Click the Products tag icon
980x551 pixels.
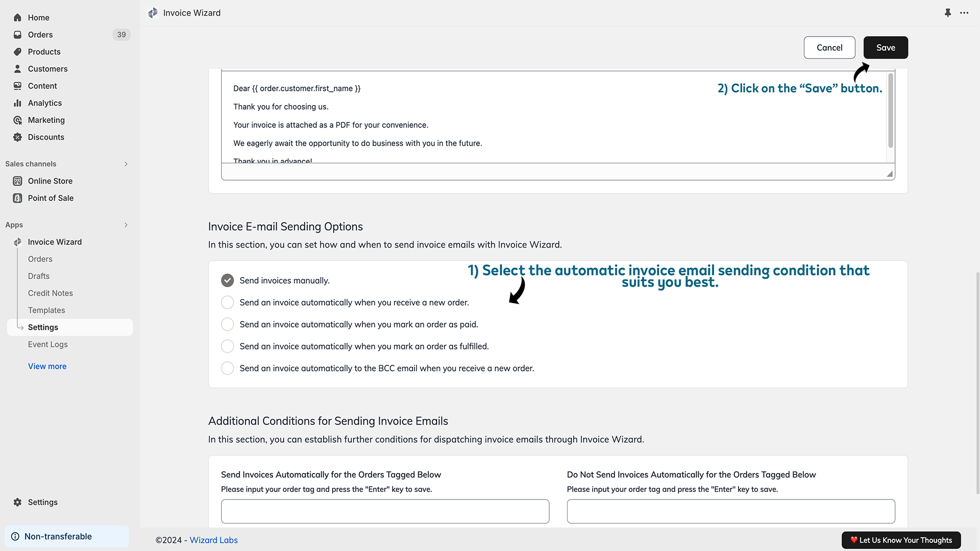[17, 52]
